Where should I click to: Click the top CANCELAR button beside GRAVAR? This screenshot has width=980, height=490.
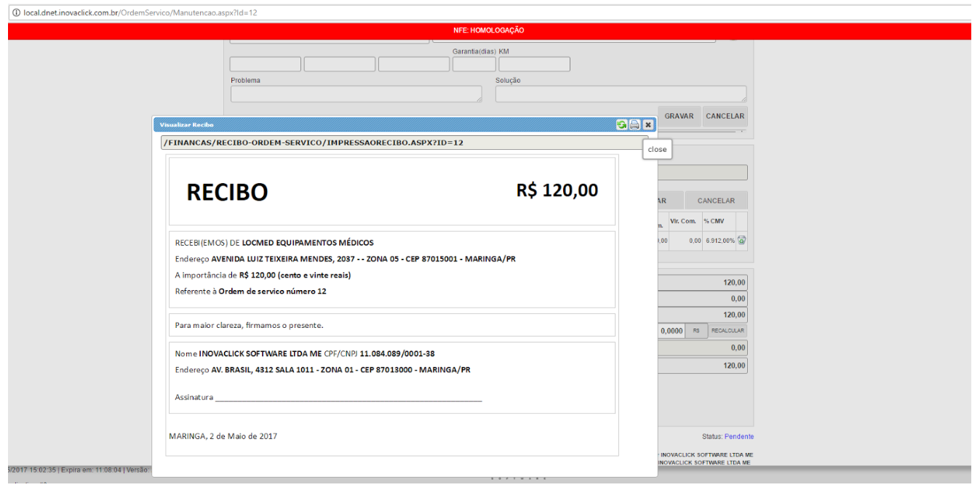point(725,116)
